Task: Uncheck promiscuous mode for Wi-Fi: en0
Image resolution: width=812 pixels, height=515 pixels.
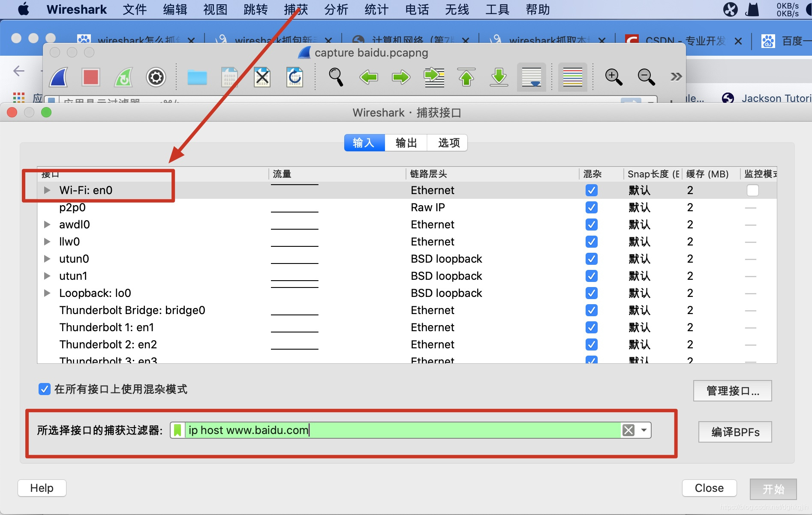Action: [592, 190]
